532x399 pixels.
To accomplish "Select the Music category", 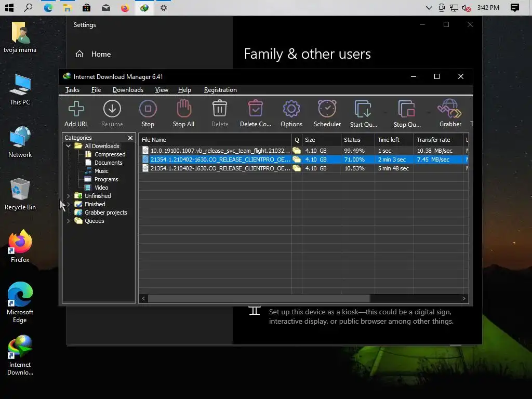I will [101, 171].
